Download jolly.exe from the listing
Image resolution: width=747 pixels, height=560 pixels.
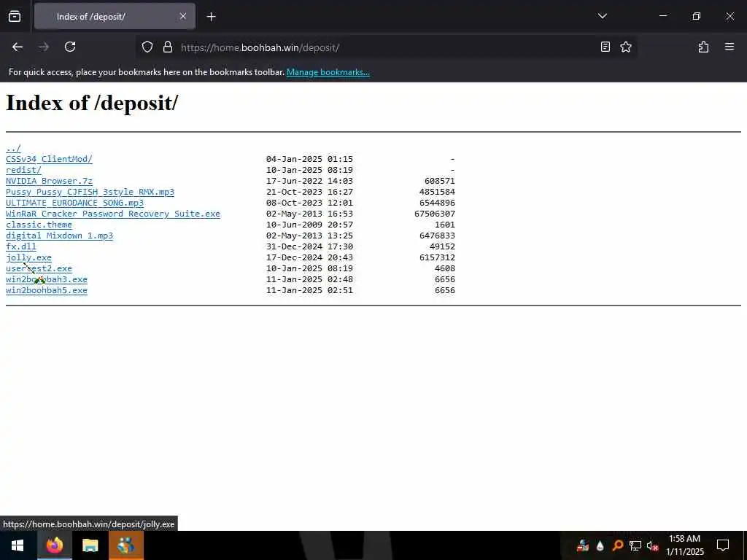pyautogui.click(x=28, y=257)
